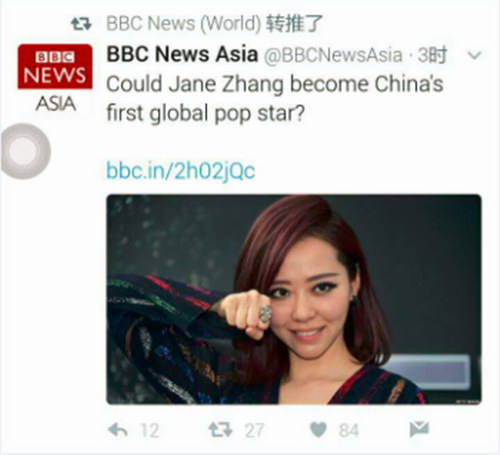Click the 转推了 retweeted label
The image size is (500, 455).
click(294, 23)
